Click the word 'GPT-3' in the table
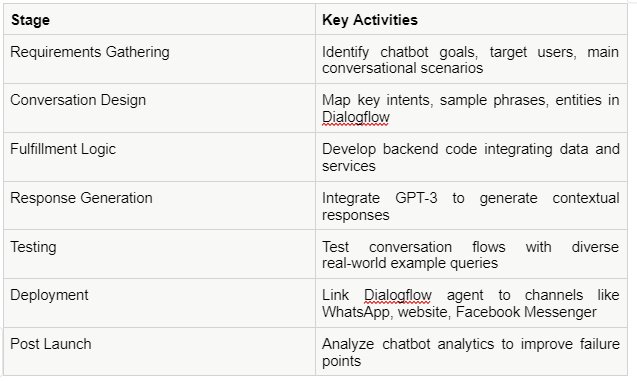 (x=416, y=198)
